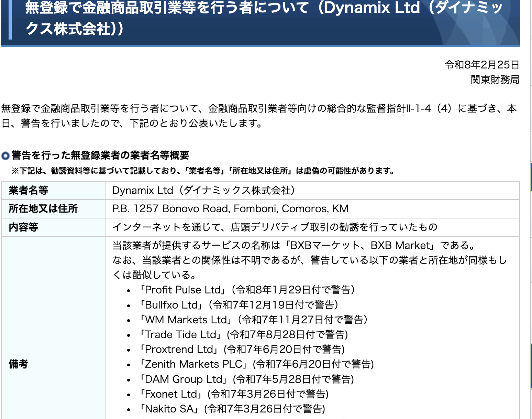Screen dimensions: 532x419
Task: Click the 関東財務局 issuer text
Action: pyautogui.click(x=495, y=79)
